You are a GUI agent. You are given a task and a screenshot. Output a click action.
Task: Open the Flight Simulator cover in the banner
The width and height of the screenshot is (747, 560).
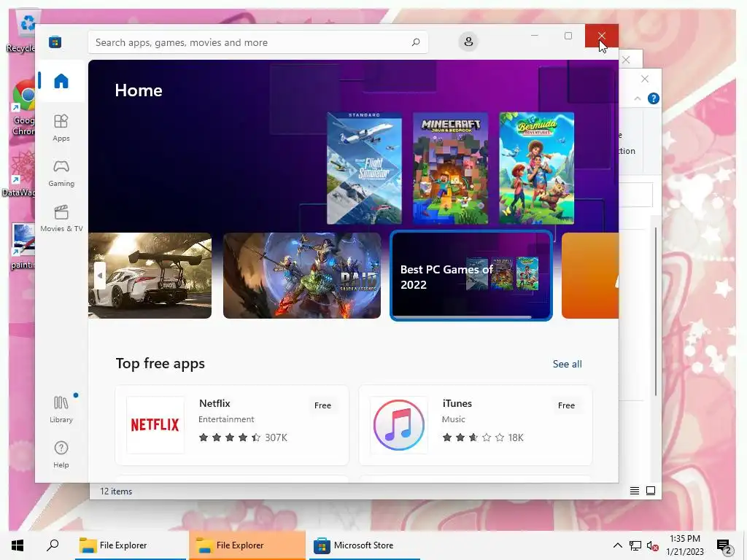(365, 168)
